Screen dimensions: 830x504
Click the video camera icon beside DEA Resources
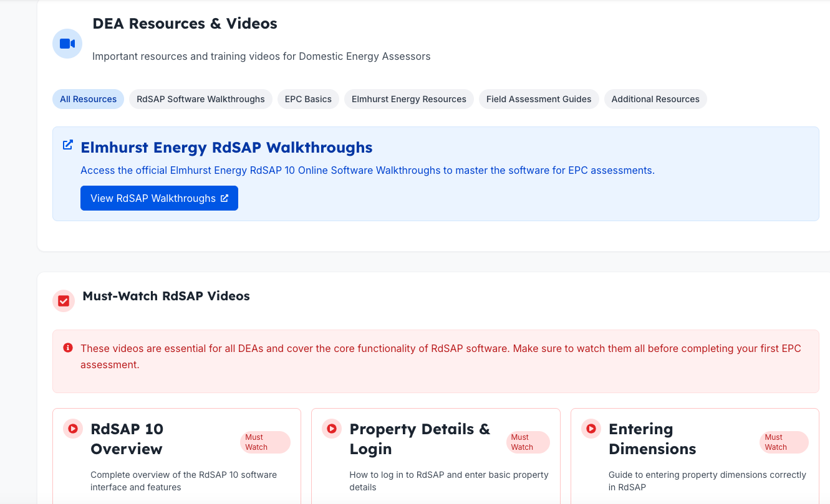pyautogui.click(x=67, y=44)
